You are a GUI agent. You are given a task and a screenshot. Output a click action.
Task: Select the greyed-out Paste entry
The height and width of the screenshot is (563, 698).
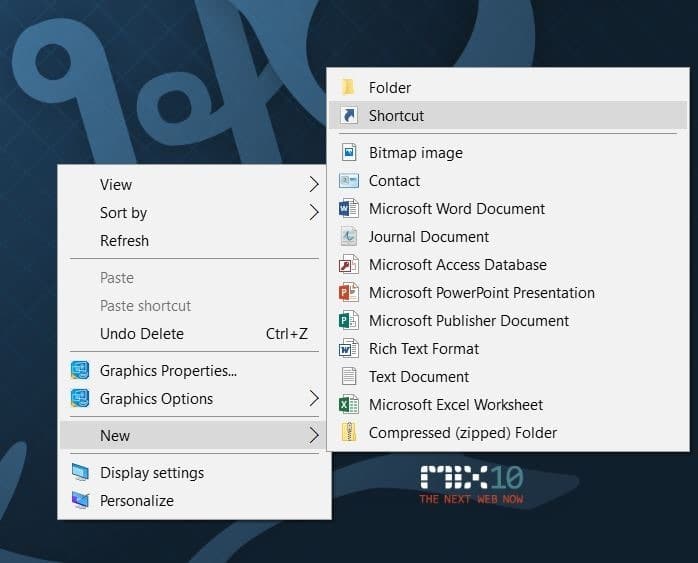(x=194, y=278)
